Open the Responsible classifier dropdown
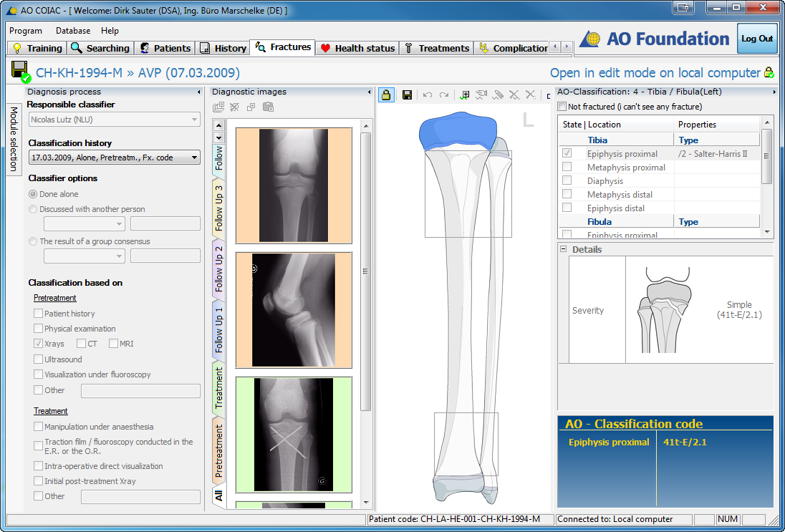Screen dimensions: 785x532 114,120
